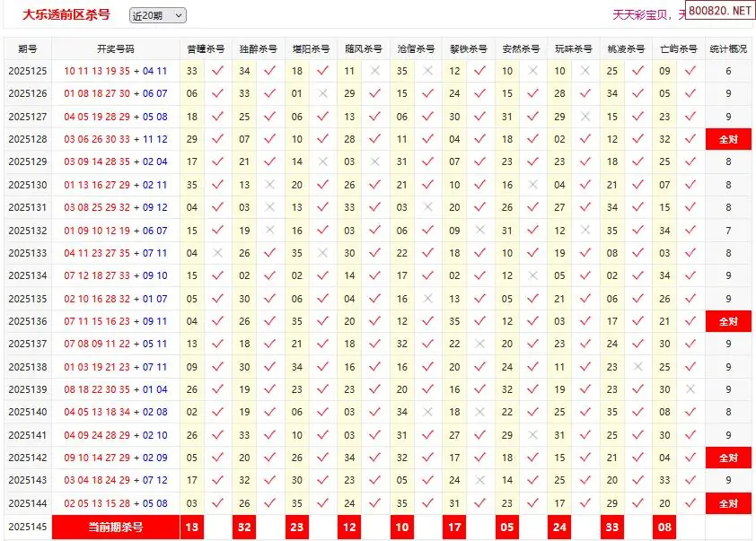This screenshot has height=541, width=756.
Task: Click the 全对 badge in row 2025144
Action: tap(728, 503)
